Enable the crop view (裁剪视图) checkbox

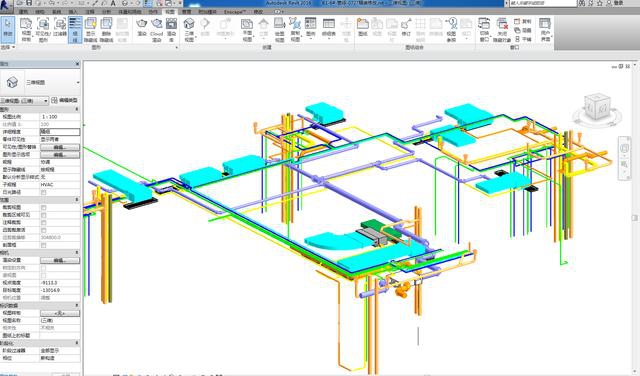(x=44, y=207)
